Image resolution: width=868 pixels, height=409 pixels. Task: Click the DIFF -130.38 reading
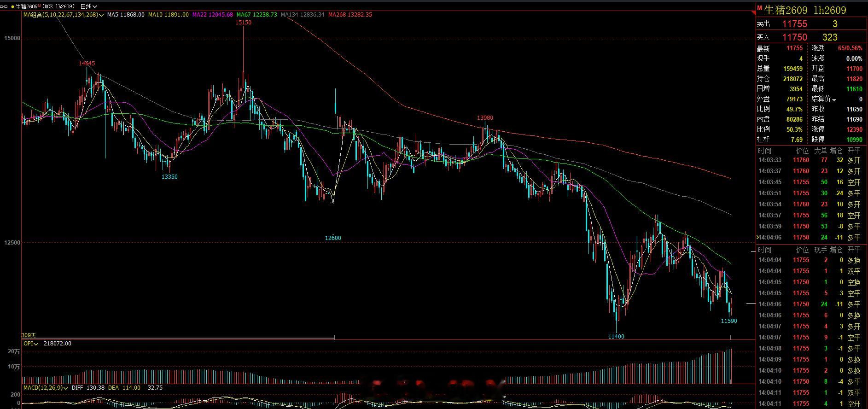coord(88,388)
